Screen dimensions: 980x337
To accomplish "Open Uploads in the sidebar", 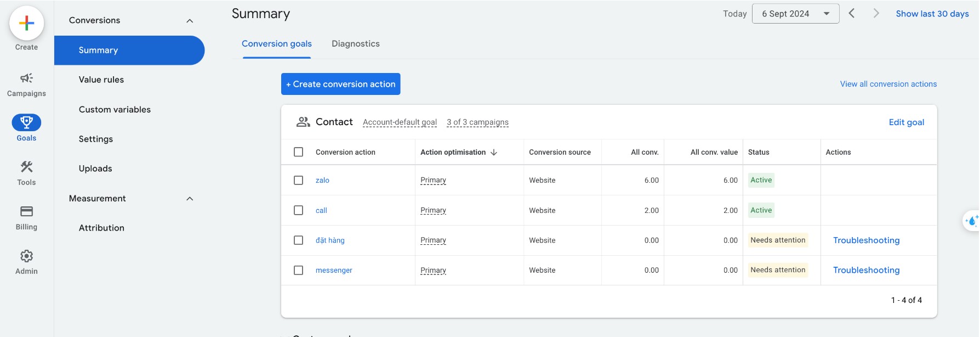I will tap(95, 168).
